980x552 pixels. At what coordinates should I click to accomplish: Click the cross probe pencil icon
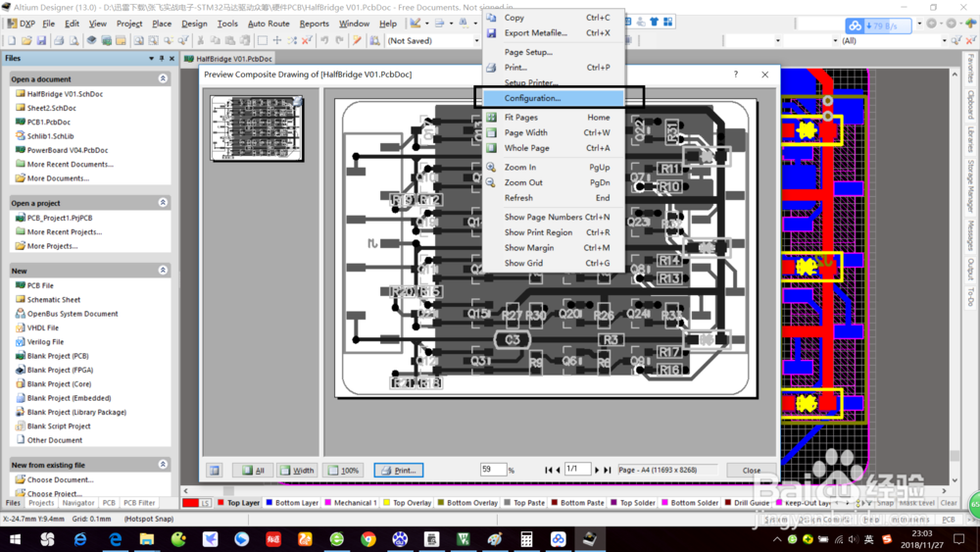[x=357, y=40]
